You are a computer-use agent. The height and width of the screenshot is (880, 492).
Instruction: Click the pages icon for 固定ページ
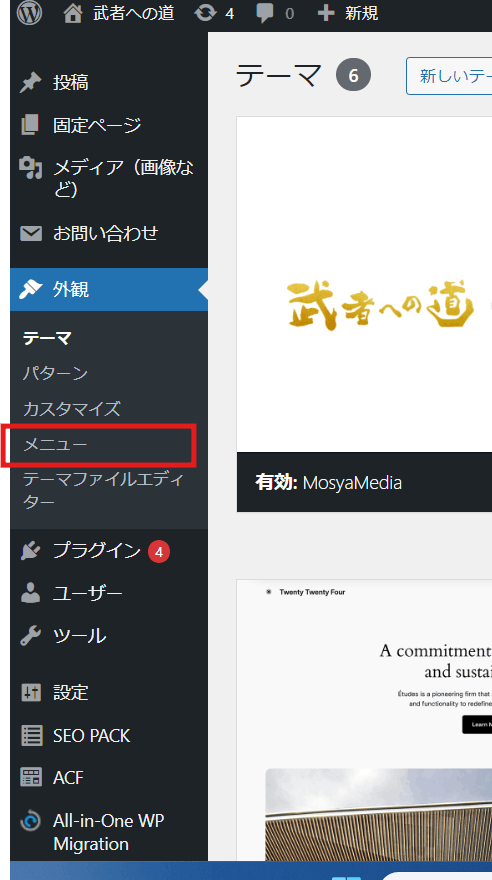click(31, 125)
